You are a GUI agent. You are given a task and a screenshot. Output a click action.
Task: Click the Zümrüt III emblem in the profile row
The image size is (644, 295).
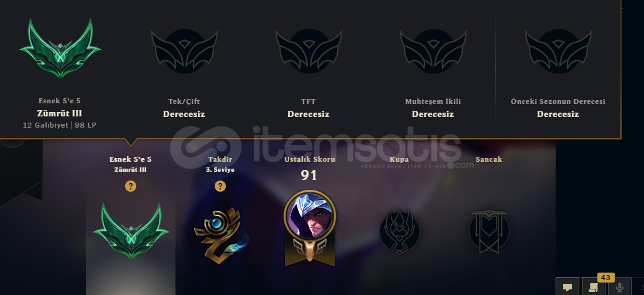click(x=131, y=231)
